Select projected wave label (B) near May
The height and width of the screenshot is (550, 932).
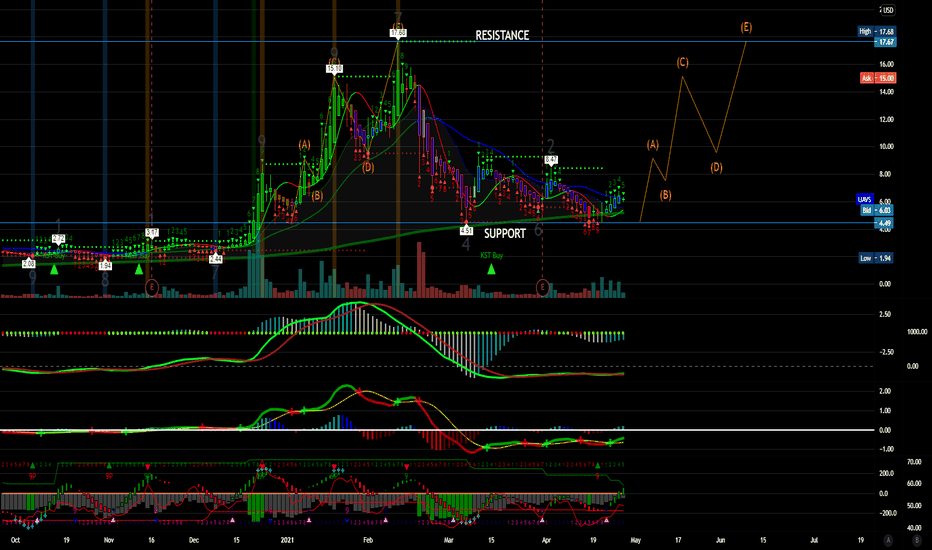(x=665, y=195)
